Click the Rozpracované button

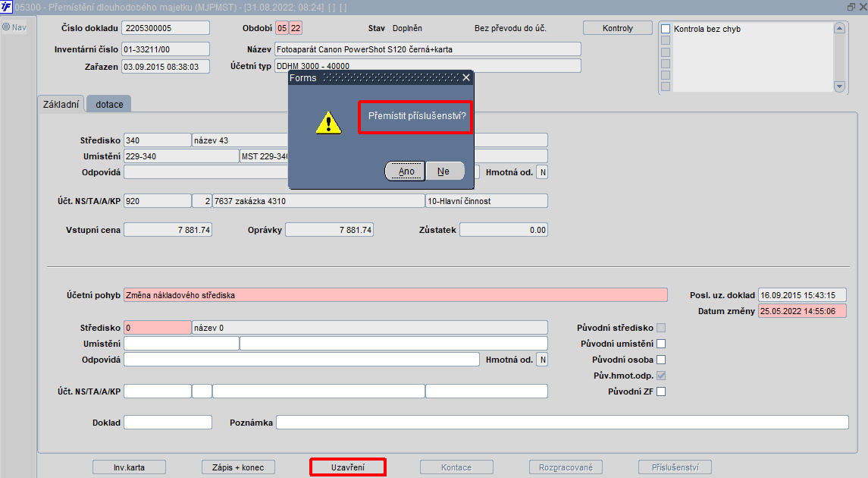tap(566, 467)
